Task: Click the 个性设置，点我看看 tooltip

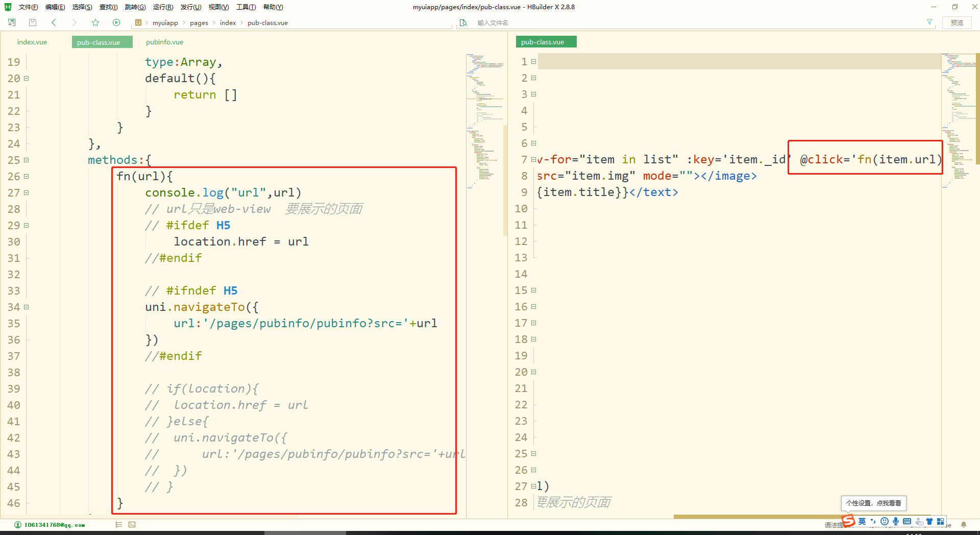Action: pos(874,503)
